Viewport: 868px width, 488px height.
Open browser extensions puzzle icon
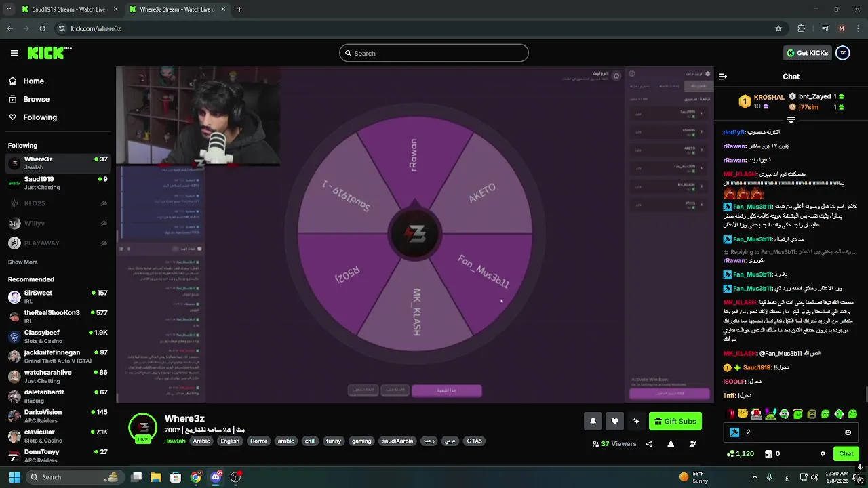click(x=802, y=28)
